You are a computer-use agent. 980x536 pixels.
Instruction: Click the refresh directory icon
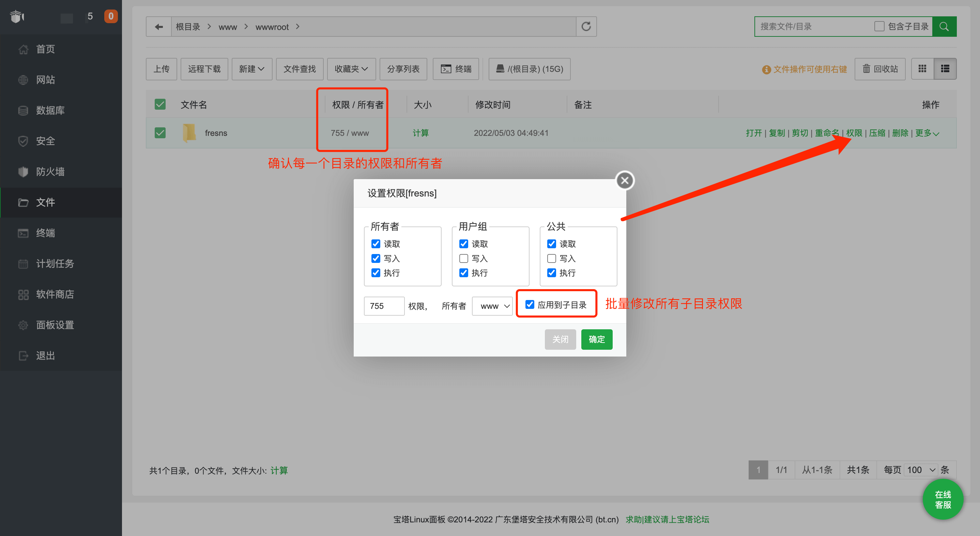586,27
